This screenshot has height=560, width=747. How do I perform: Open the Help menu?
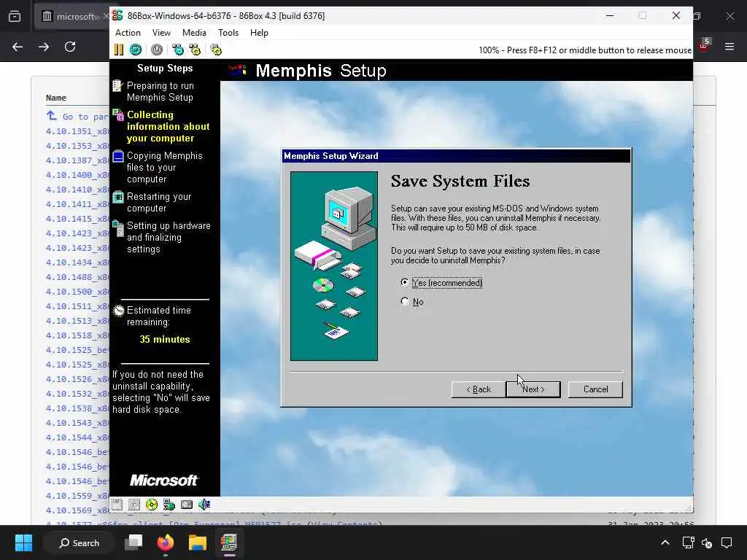(x=259, y=33)
